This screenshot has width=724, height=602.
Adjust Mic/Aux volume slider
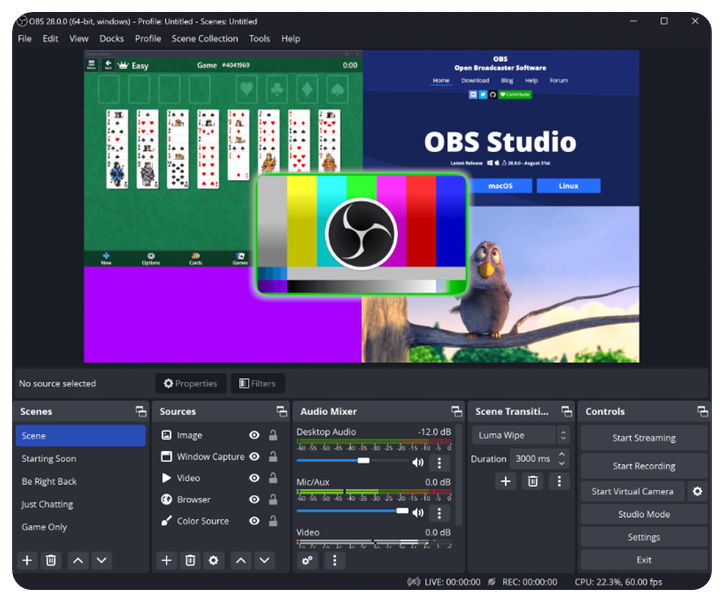click(x=353, y=511)
